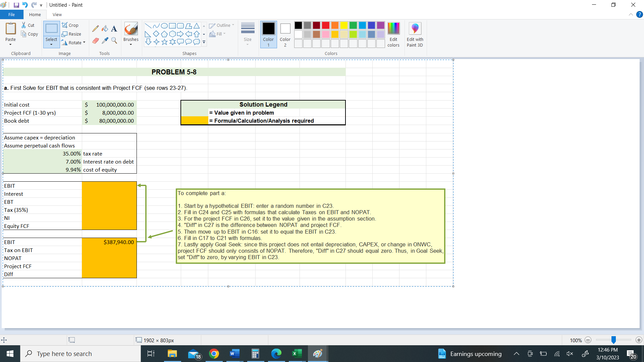
Task: Select the Crop tool
Action: pos(71,25)
